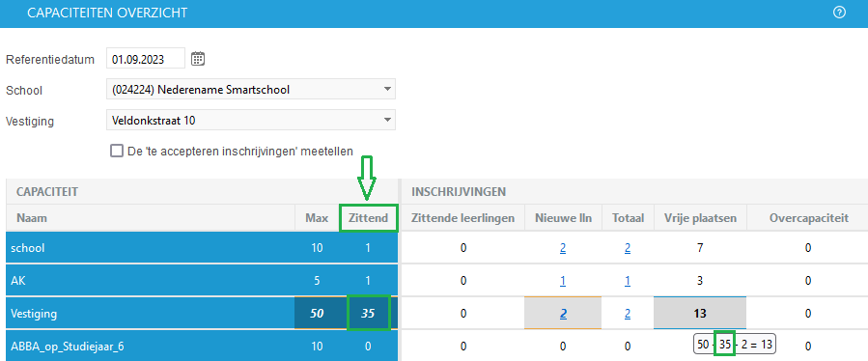The image size is (868, 361).
Task: Click Max value 50 in Vestiging row
Action: click(317, 314)
